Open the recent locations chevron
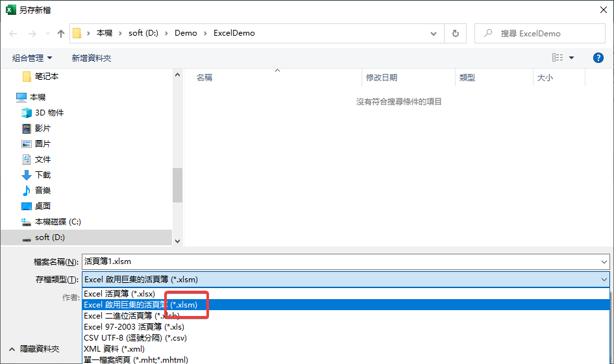Image resolution: width=614 pixels, height=364 pixels. pyautogui.click(x=47, y=34)
